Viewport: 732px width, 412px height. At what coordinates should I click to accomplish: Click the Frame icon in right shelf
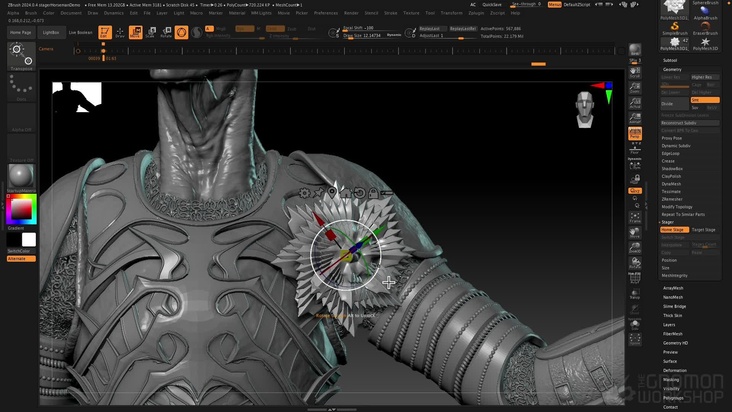pos(635,217)
